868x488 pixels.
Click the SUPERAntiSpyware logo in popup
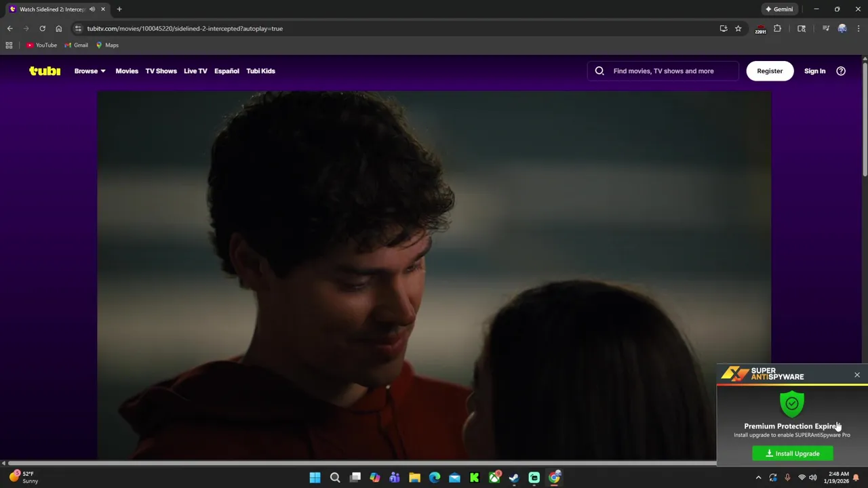pyautogui.click(x=762, y=373)
